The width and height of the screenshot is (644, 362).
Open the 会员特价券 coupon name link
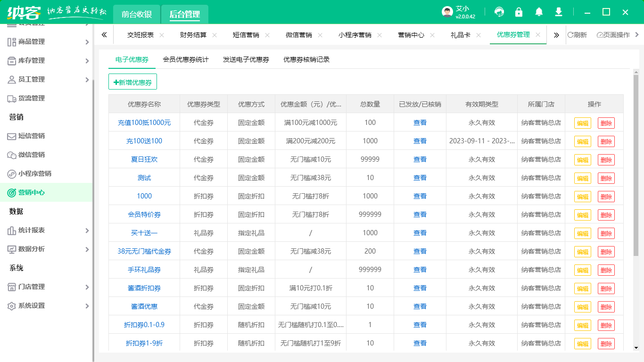pos(144,214)
